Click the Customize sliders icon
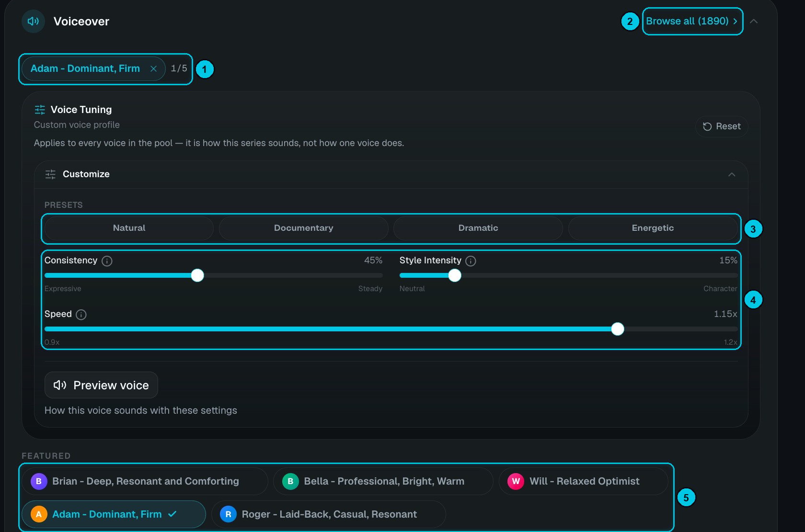Screen dimensions: 805x532 (x=50, y=174)
